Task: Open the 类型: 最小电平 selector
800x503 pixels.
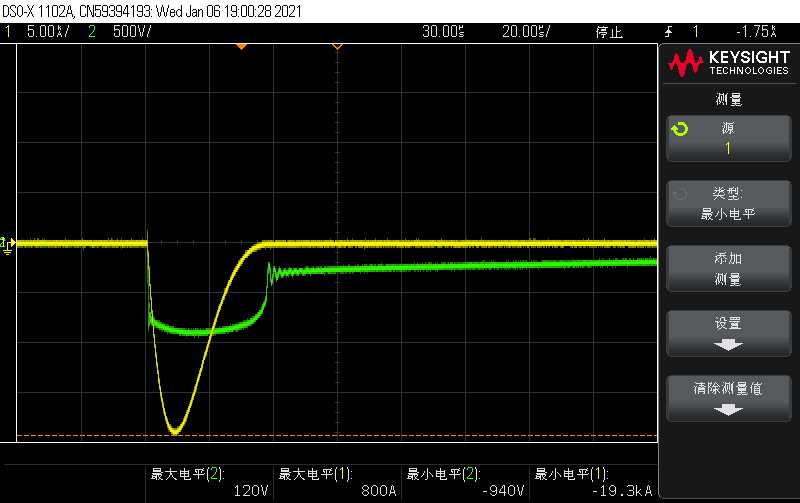Action: [727, 204]
